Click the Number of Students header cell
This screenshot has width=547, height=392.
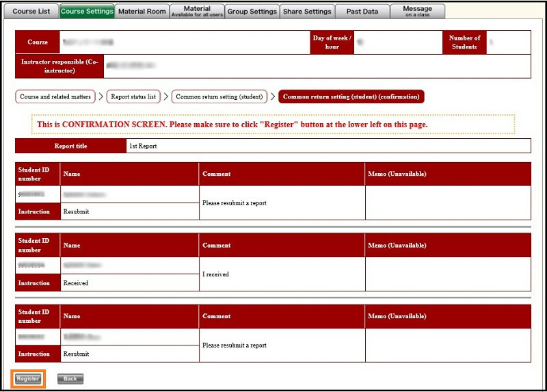[464, 42]
